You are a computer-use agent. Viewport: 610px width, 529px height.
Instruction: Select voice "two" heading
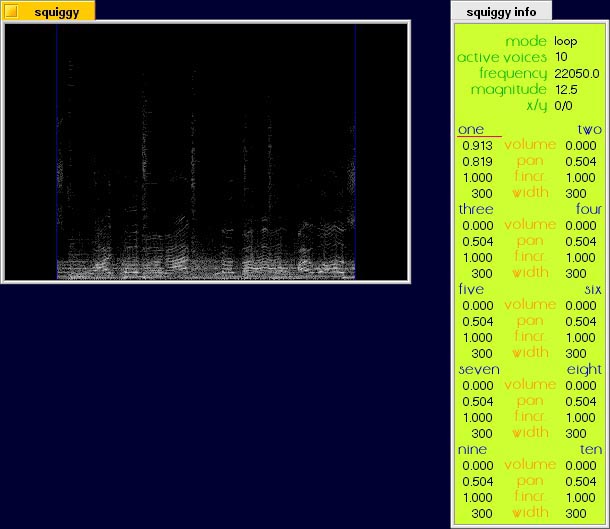click(x=589, y=130)
